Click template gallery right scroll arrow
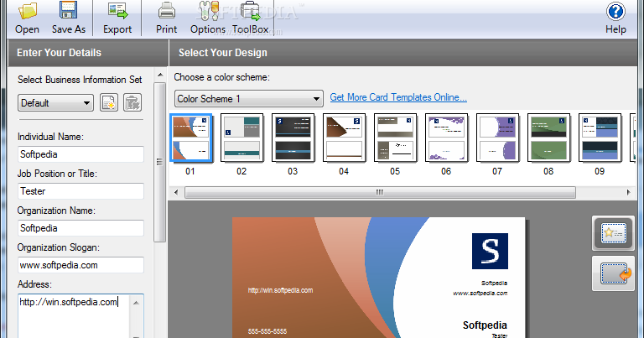Image resolution: width=644 pixels, height=338 pixels. coord(628,192)
